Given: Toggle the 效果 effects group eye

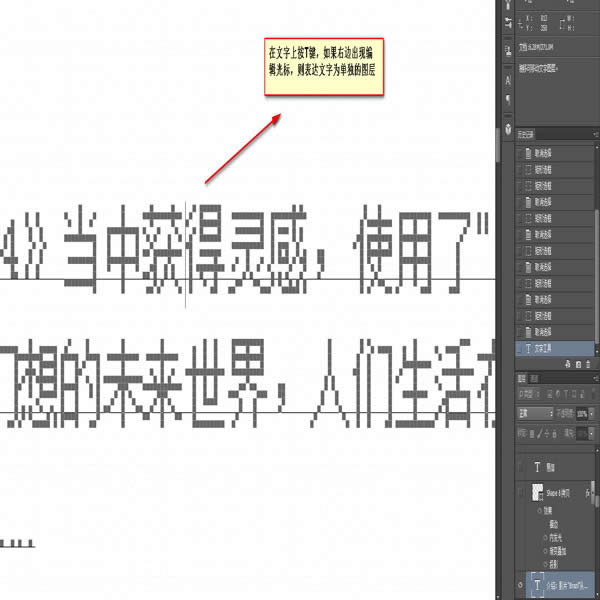Looking at the screenshot, I should (x=540, y=511).
